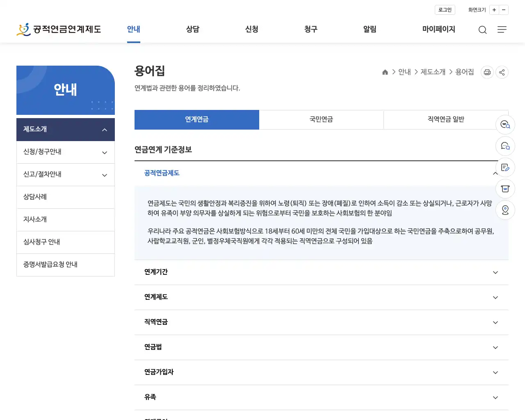Open the share icon next to print

point(502,72)
